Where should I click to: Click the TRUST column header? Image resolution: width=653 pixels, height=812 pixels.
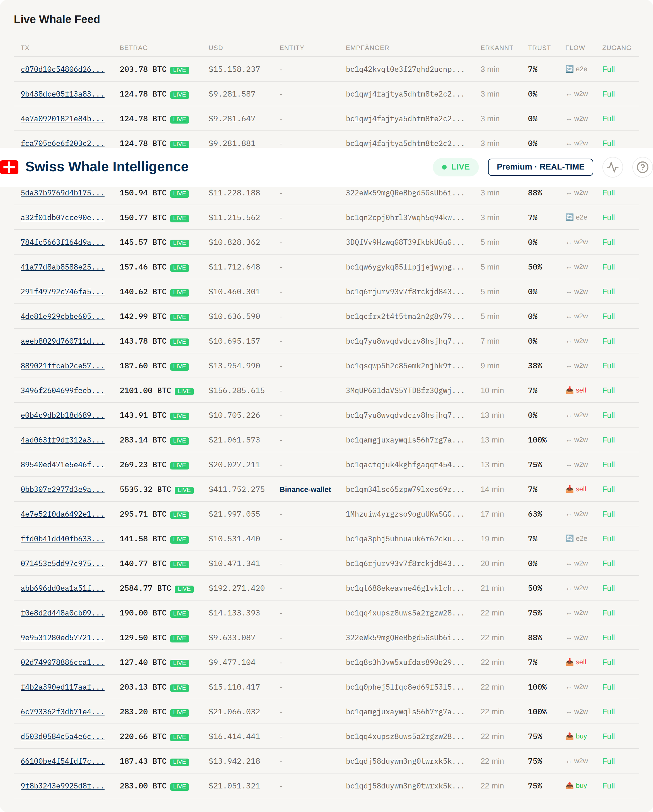pos(539,48)
